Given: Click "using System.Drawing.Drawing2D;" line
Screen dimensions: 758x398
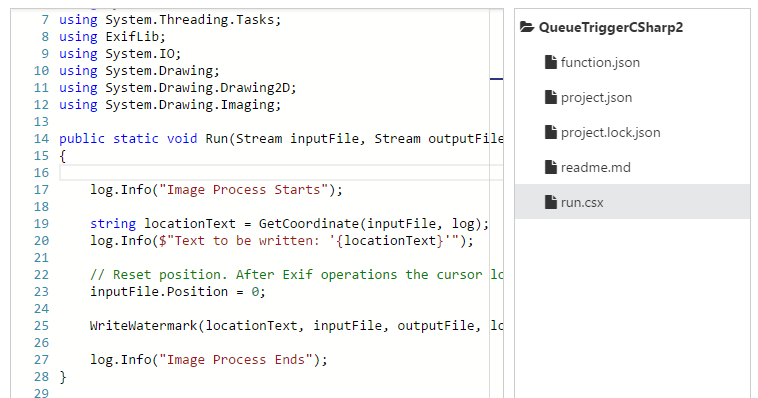Looking at the screenshot, I should pos(177,88).
